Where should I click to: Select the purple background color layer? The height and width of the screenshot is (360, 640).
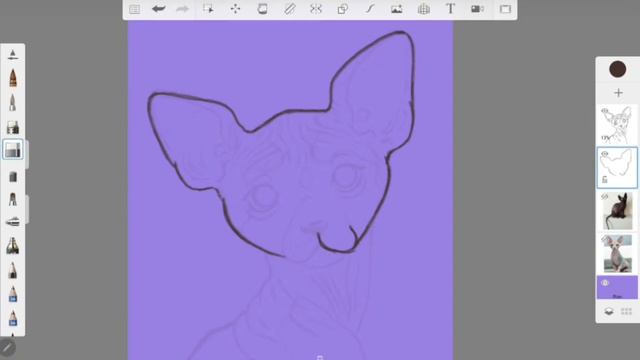(617, 287)
